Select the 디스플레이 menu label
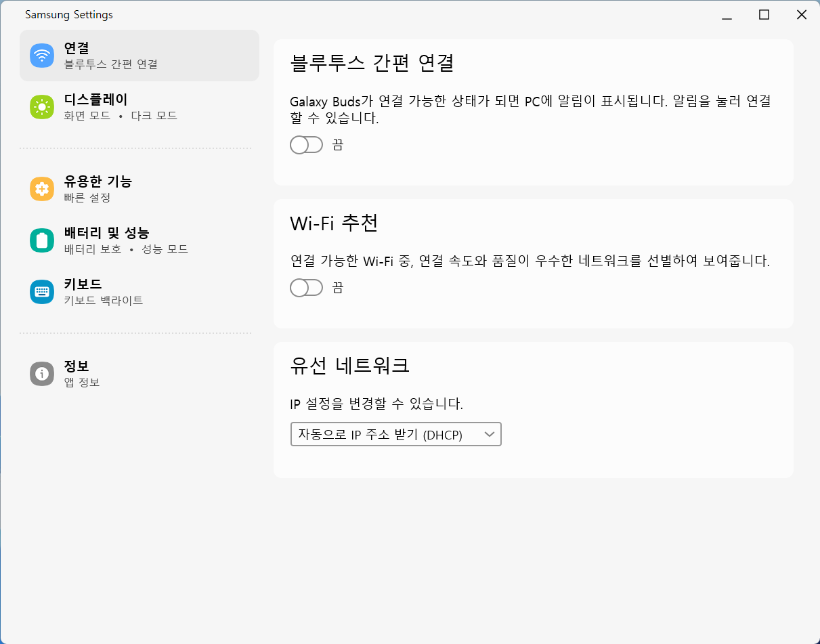The width and height of the screenshot is (820, 644). [x=95, y=100]
